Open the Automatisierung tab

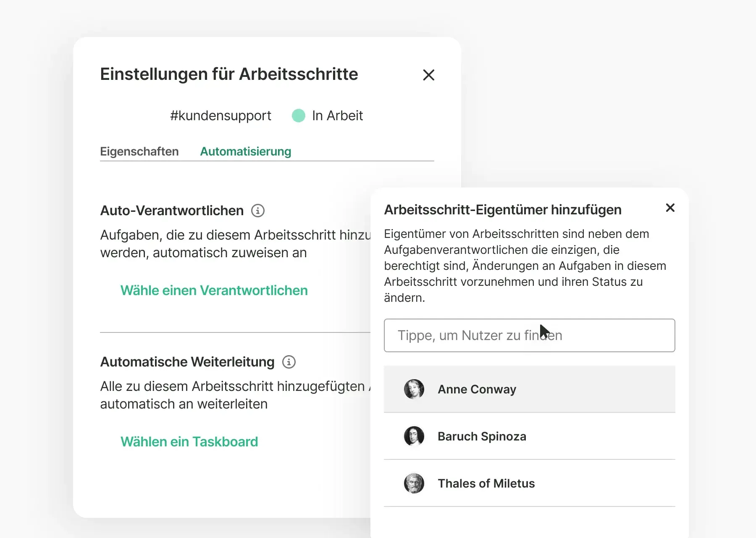[x=245, y=151]
